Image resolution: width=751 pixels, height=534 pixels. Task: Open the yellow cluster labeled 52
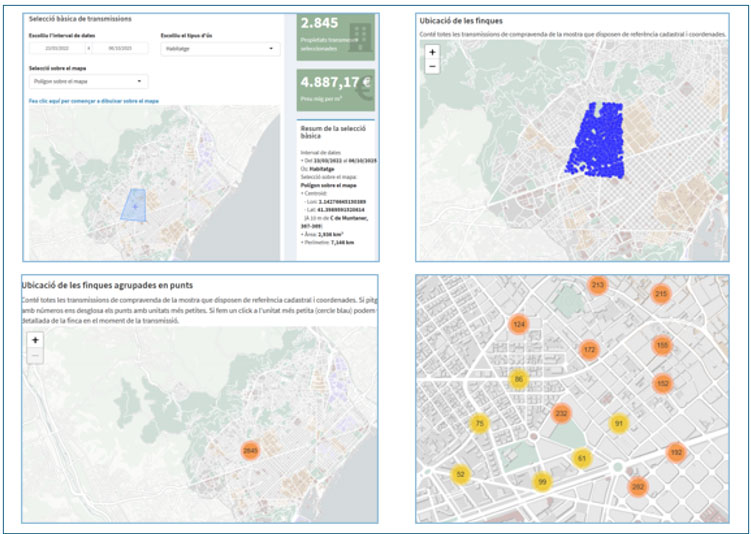pos(460,474)
